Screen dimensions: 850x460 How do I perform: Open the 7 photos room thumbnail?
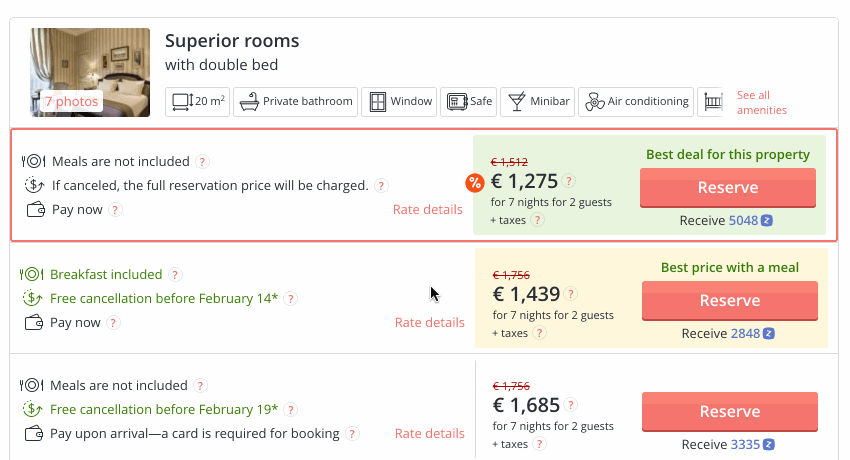click(x=90, y=72)
